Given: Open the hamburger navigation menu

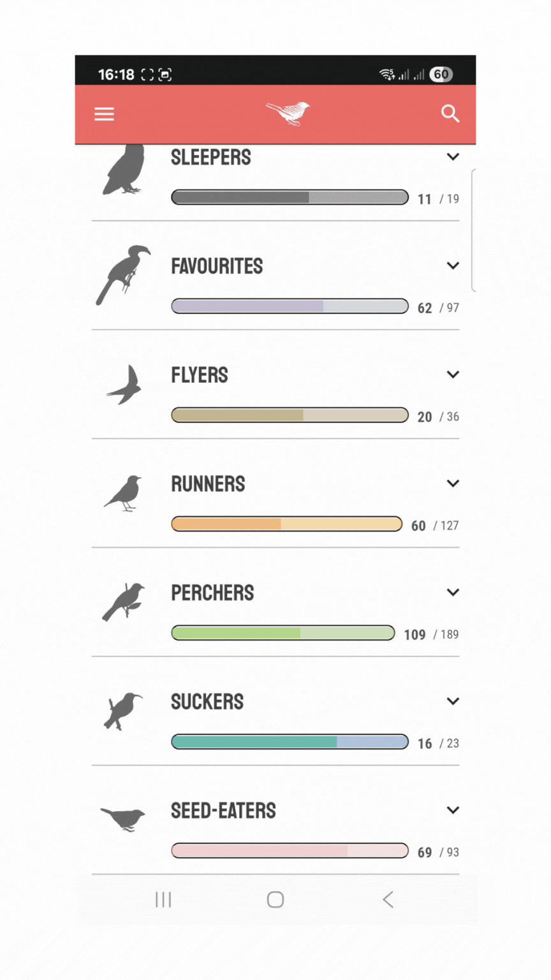Looking at the screenshot, I should coord(104,114).
